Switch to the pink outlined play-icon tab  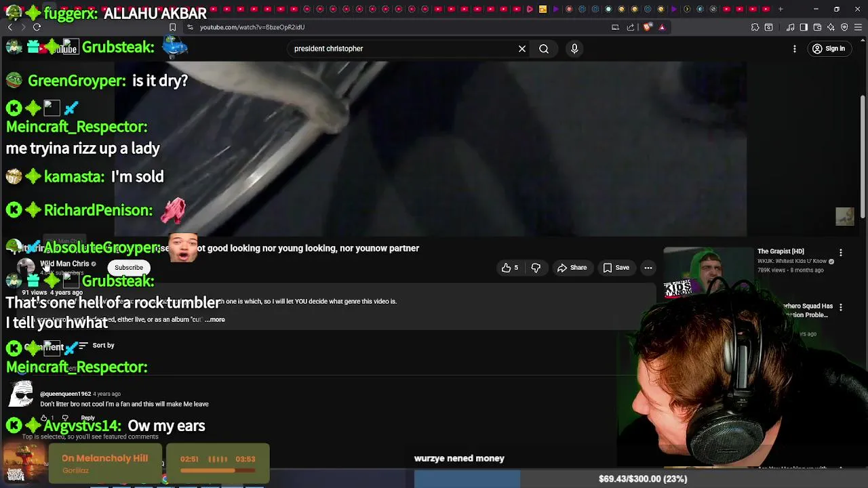[530, 9]
